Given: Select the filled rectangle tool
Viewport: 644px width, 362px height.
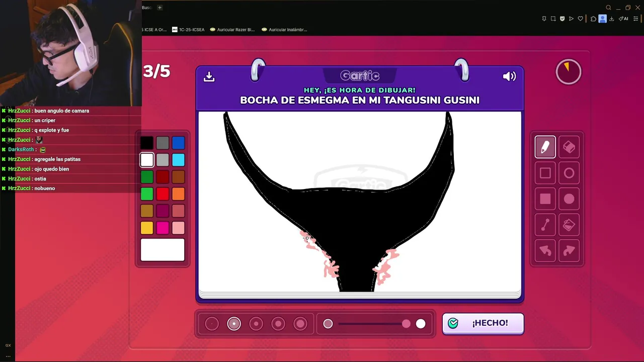Looking at the screenshot, I should click(x=545, y=199).
